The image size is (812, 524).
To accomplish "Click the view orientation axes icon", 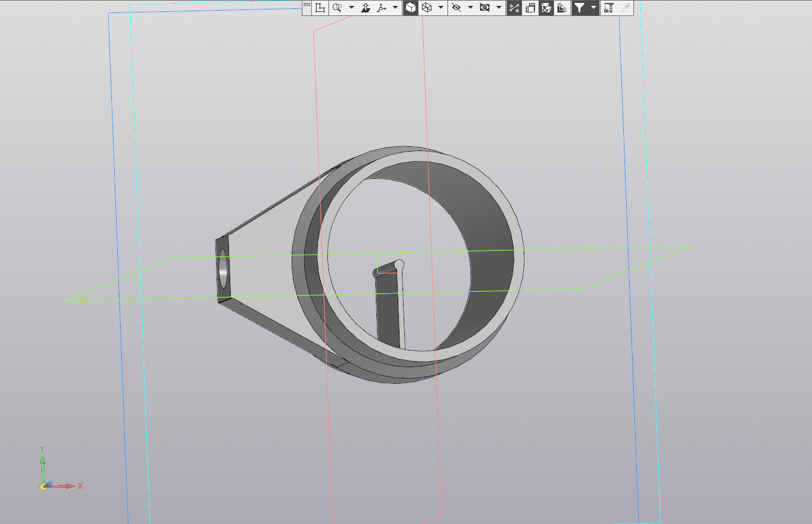I will (x=382, y=8).
